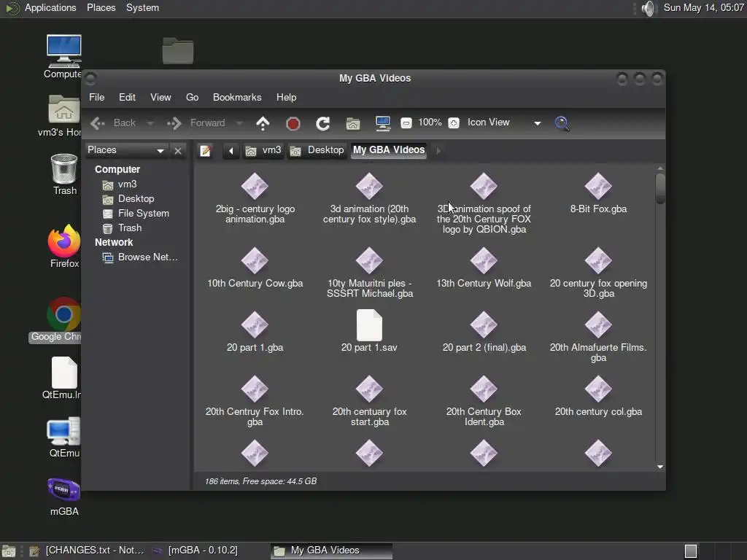Open the System menu in top panel
The image size is (747, 560).
pyautogui.click(x=142, y=7)
